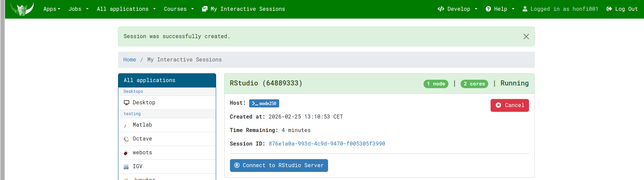Screen dimensions: 644x180
Task: Go to My Interactive Sessions in navbar
Action: click(x=243, y=9)
